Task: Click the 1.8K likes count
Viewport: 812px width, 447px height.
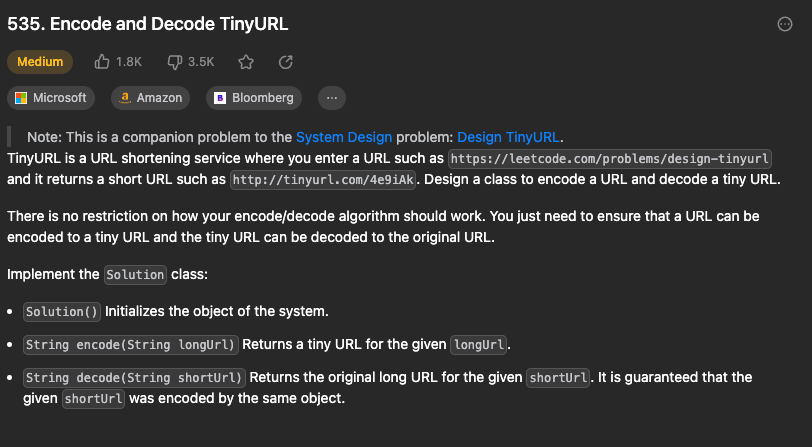Action: [128, 62]
